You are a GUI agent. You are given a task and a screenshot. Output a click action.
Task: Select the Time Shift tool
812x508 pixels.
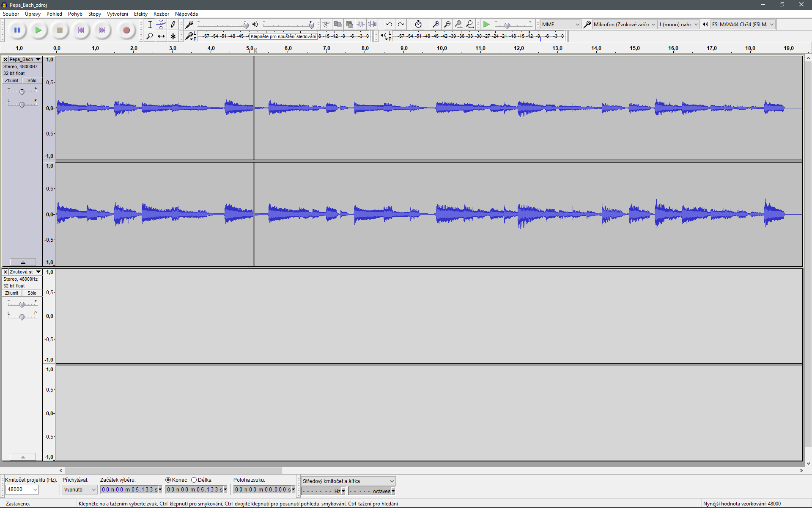[161, 36]
